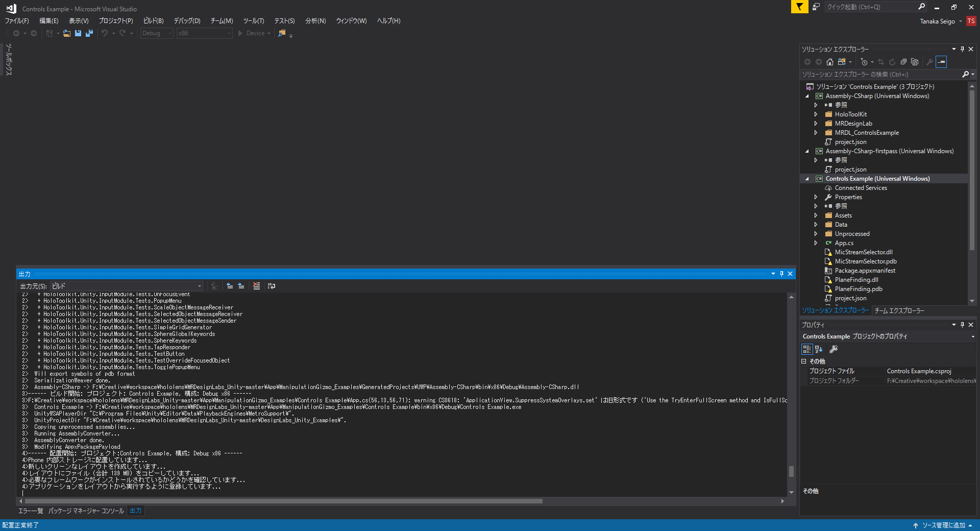980x531 pixels.
Task: Open the Tanaka Seigo account menu
Action: point(941,21)
